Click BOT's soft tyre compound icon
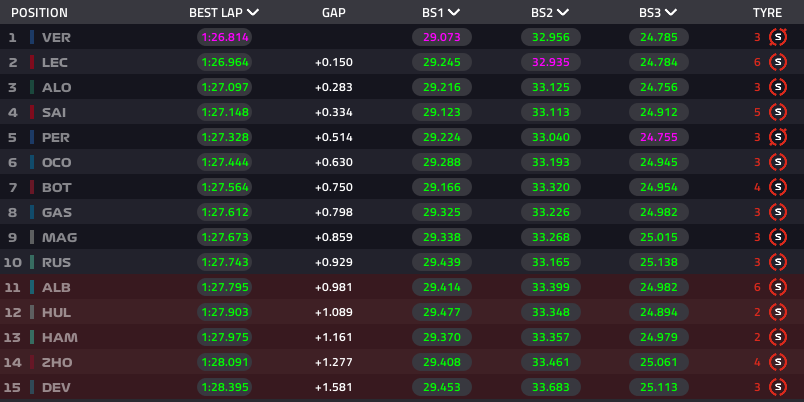 778,188
